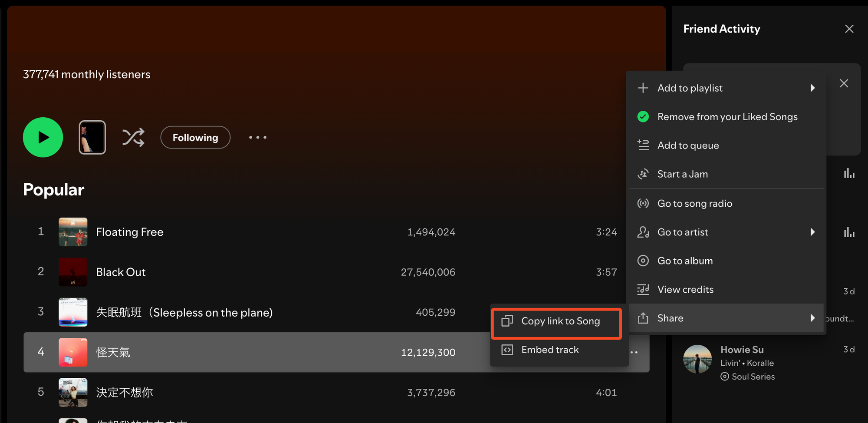
Task: Expand the Add to playlist submenu arrow
Action: tap(812, 88)
